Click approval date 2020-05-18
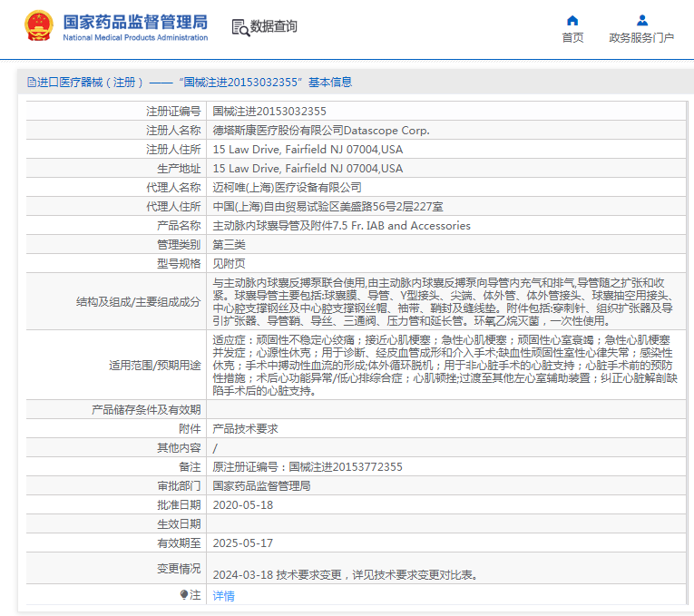Image resolution: width=694 pixels, height=616 pixels. click(243, 505)
